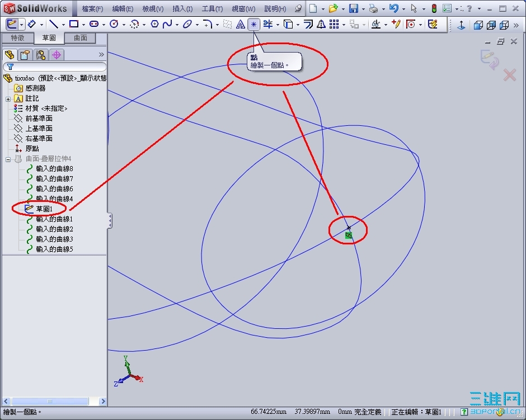Open Line tool dropdown arrow
The width and height of the screenshot is (526, 420).
point(63,25)
